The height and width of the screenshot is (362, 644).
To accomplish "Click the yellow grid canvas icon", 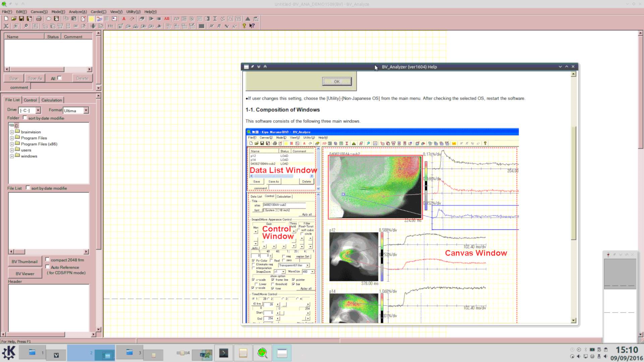I will click(x=91, y=19).
